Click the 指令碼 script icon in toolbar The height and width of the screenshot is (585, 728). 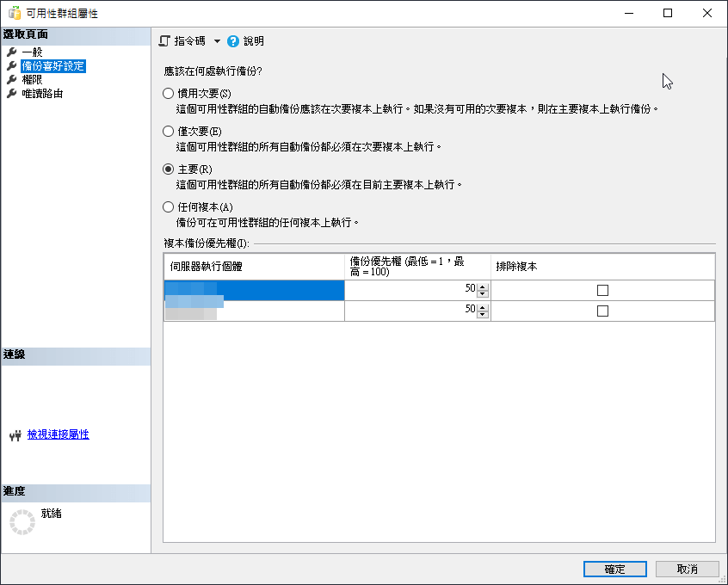pyautogui.click(x=165, y=41)
